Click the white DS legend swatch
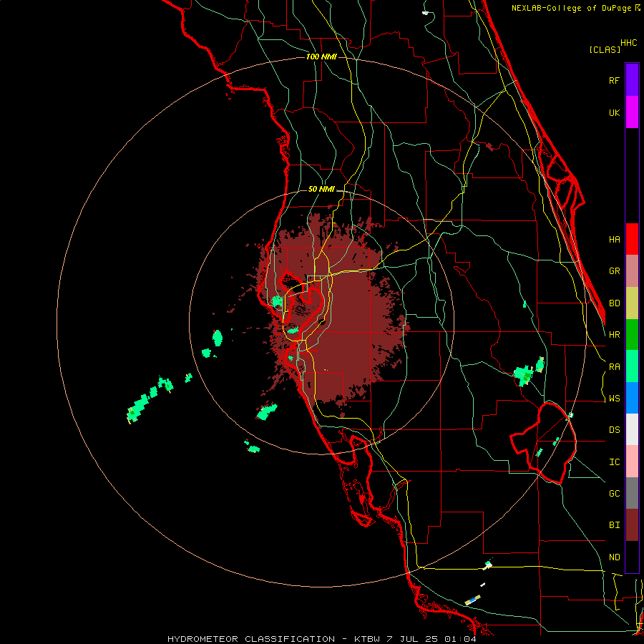This screenshot has width=644, height=644. [x=632, y=429]
